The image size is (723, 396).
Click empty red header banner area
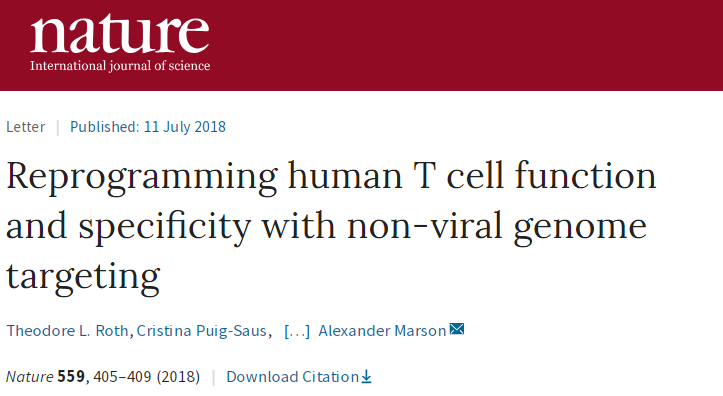coord(461,45)
